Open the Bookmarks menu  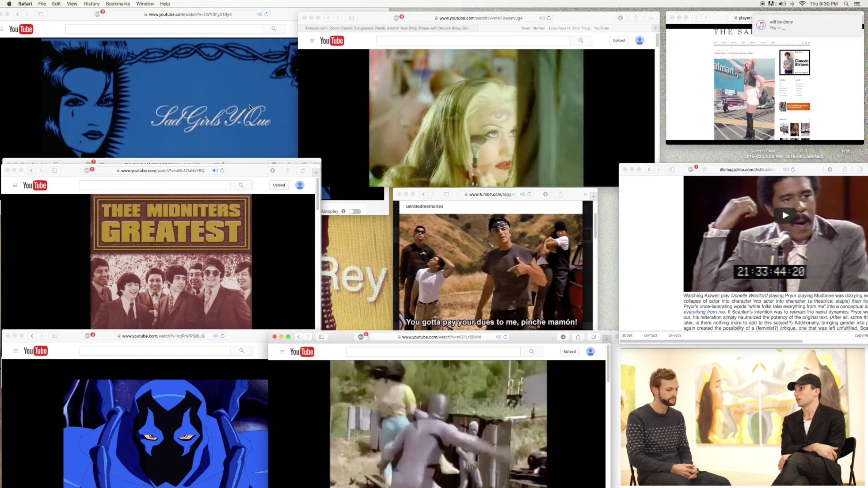118,4
